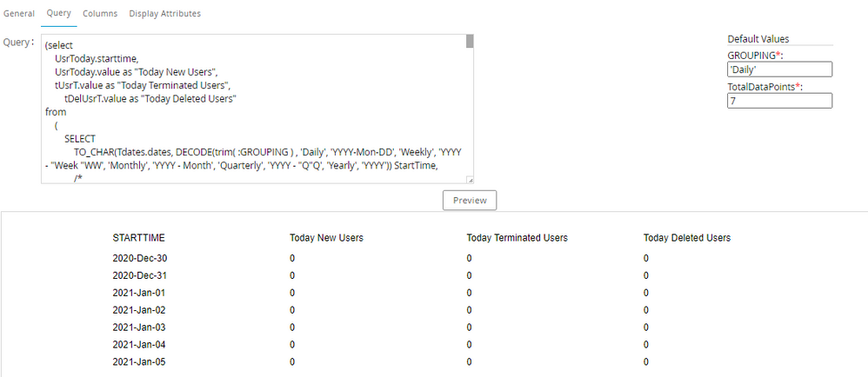
Task: Select the 2020-Dec-30 row date
Action: click(x=139, y=258)
